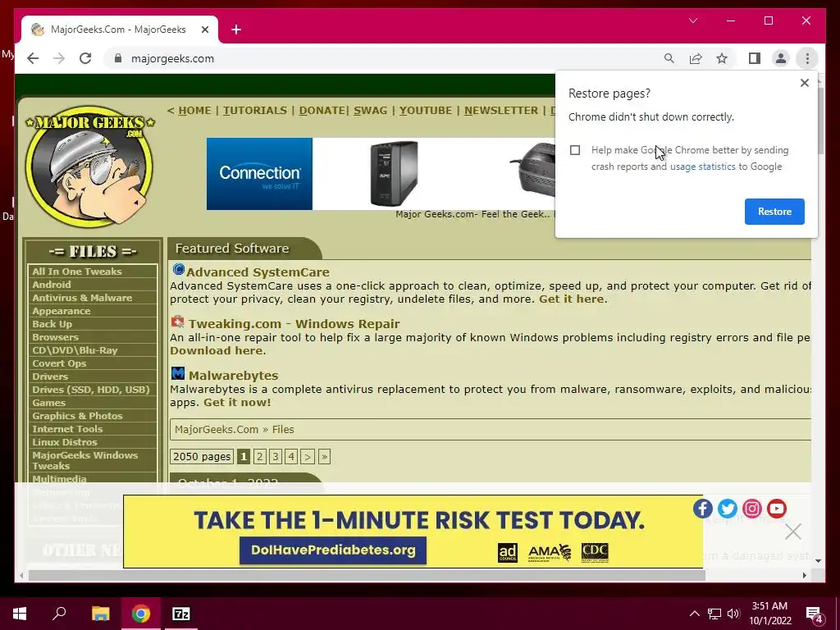Go back using Chrome's back arrow

[x=33, y=58]
